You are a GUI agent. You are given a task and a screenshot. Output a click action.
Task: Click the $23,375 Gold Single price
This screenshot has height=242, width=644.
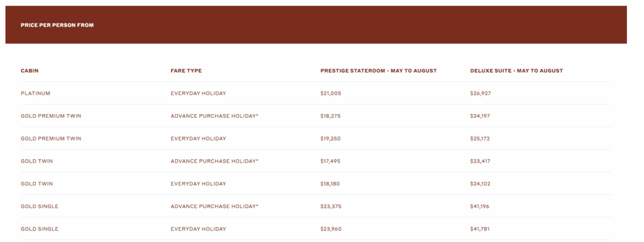(331, 207)
